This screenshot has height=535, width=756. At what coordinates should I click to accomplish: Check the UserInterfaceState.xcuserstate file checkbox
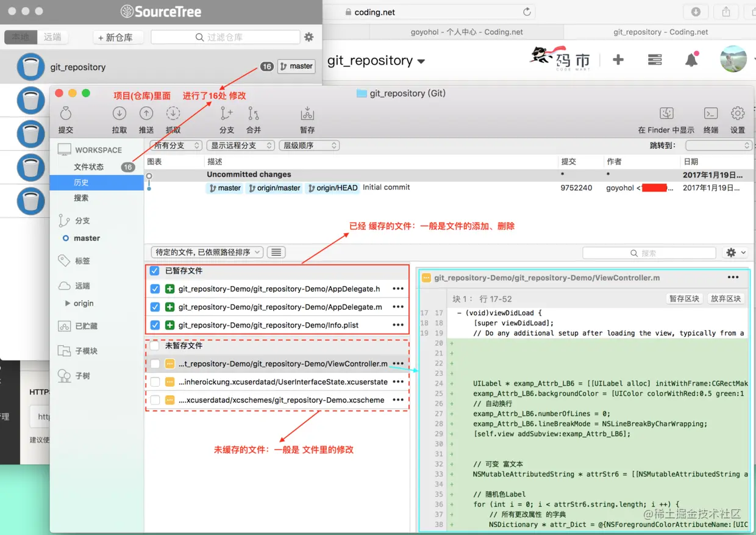[x=155, y=382]
